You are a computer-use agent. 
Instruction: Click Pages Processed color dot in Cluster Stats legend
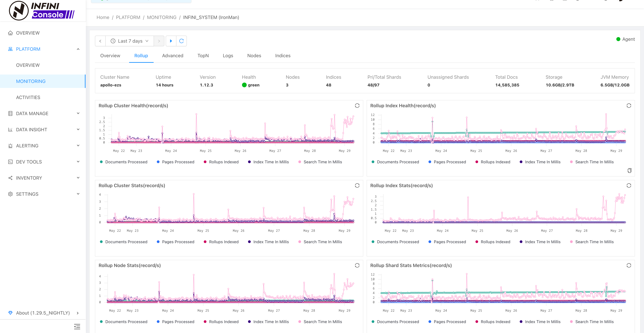pyautogui.click(x=158, y=242)
